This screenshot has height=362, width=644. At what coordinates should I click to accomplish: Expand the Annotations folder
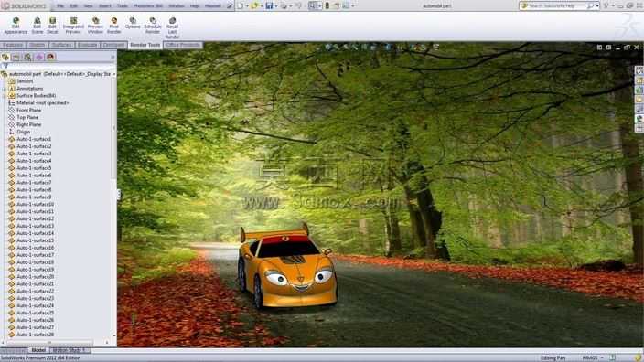(x=4, y=89)
